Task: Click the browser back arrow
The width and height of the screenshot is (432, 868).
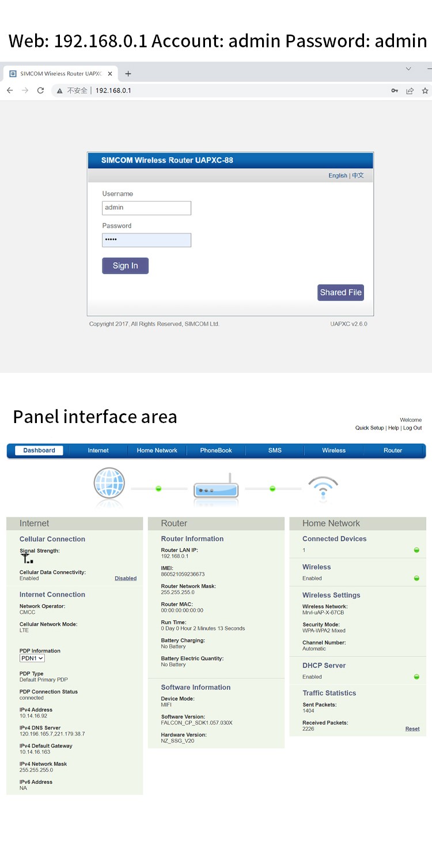Action: pos(10,90)
